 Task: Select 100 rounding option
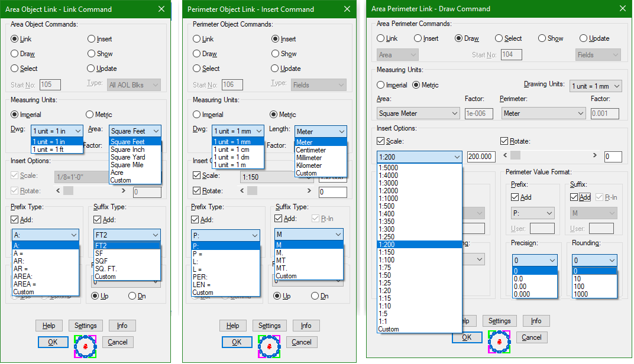pyautogui.click(x=594, y=287)
